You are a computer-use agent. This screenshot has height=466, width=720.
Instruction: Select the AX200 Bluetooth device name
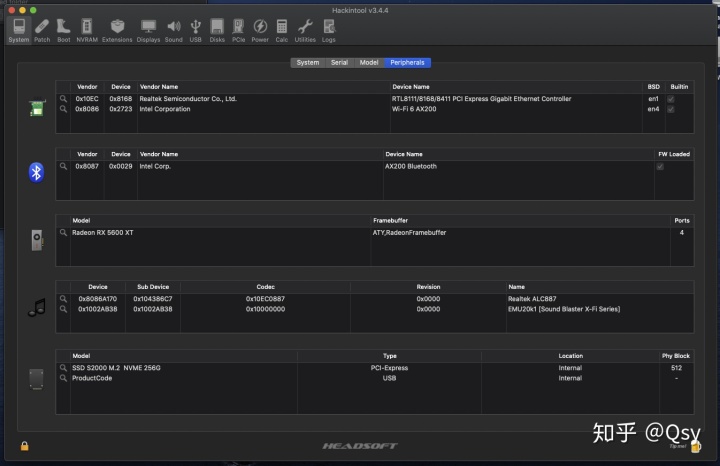(411, 166)
